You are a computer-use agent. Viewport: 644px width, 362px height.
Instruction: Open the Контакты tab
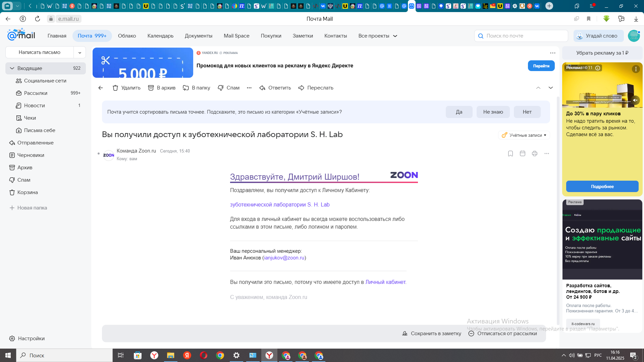(x=335, y=36)
